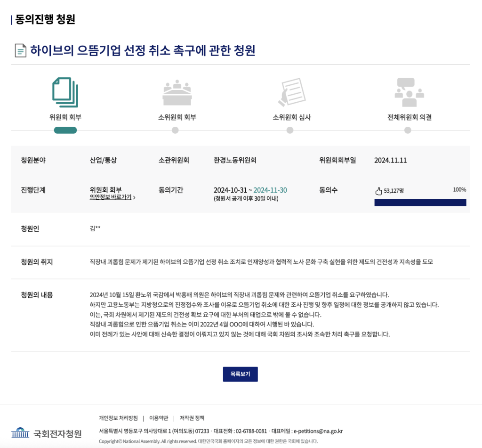Click the 위원회 회부 step label
482x448 pixels.
65,117
